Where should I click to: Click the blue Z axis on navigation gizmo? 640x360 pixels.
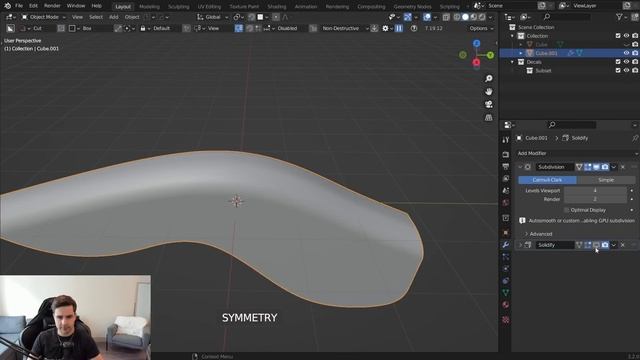(x=476, y=43)
